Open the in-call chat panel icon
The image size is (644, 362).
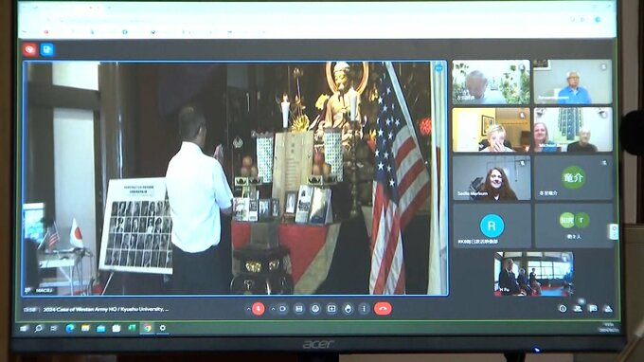(x=593, y=309)
